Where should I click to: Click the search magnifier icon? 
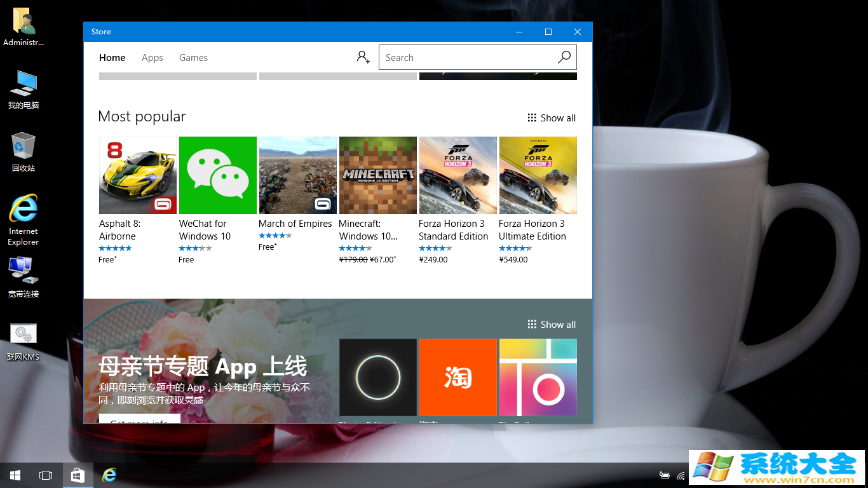(564, 57)
